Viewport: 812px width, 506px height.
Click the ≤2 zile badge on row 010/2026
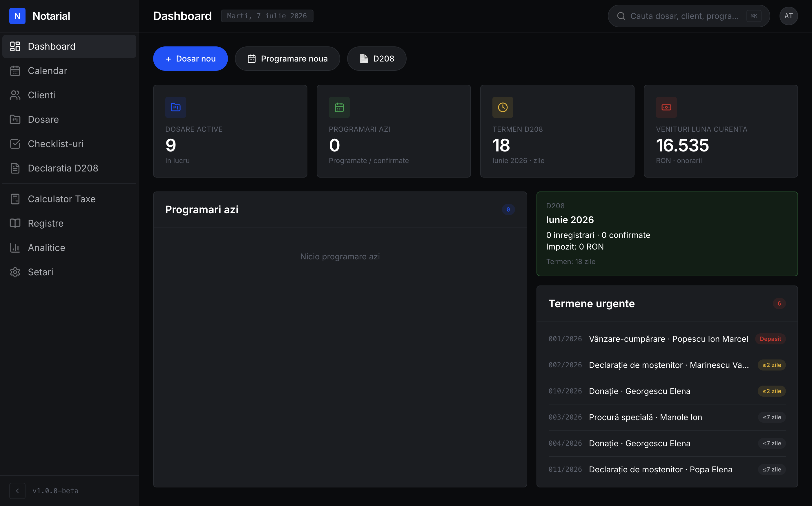click(x=771, y=391)
